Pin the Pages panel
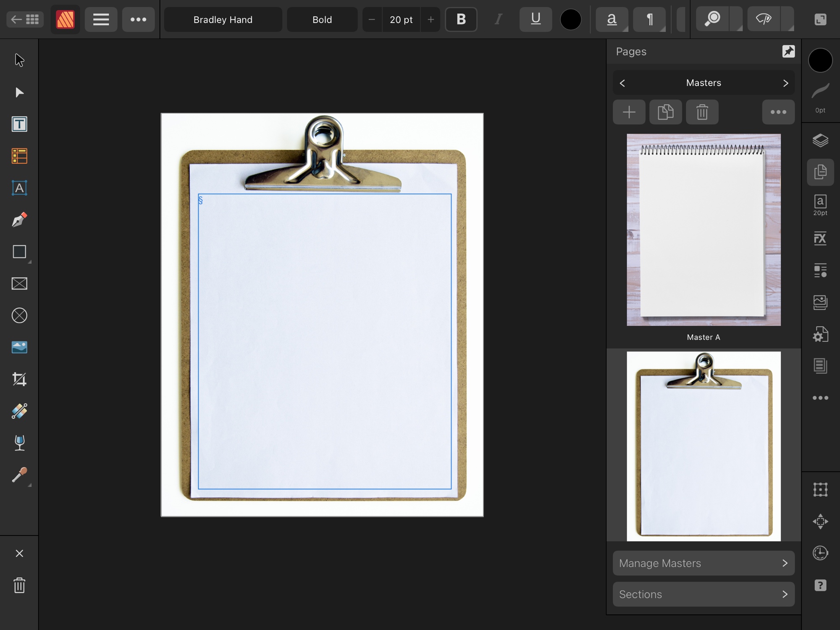The image size is (840, 630). 788,51
